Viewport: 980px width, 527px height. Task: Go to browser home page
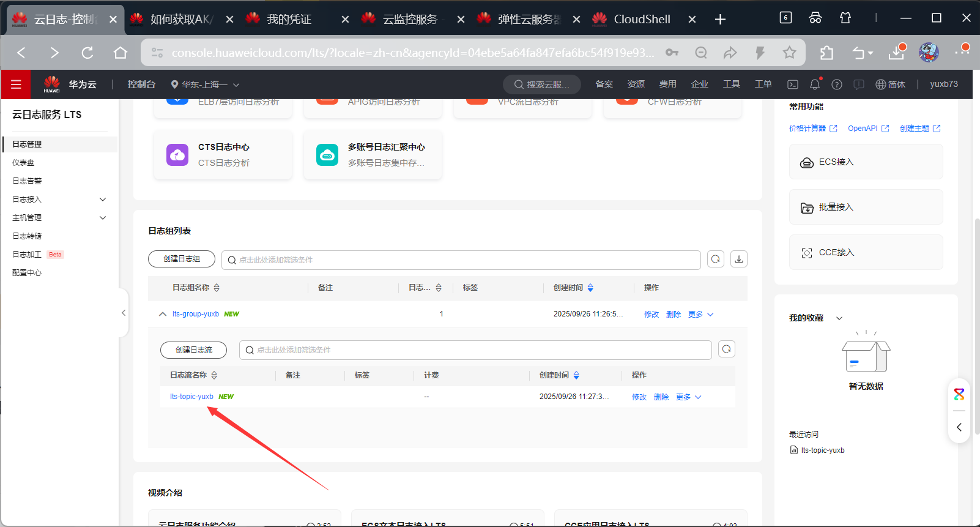click(121, 53)
